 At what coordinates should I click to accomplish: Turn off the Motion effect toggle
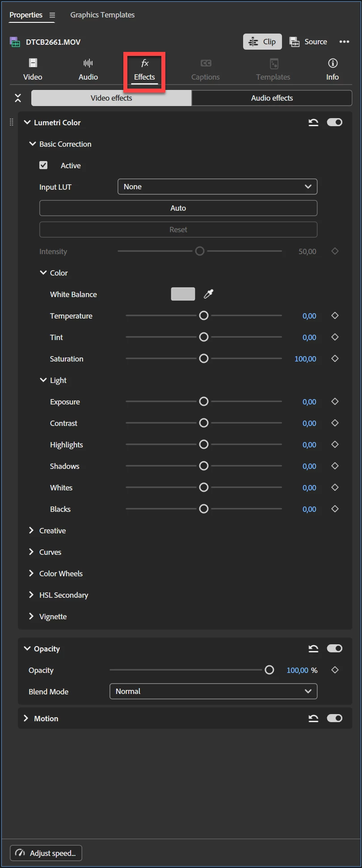click(x=335, y=719)
